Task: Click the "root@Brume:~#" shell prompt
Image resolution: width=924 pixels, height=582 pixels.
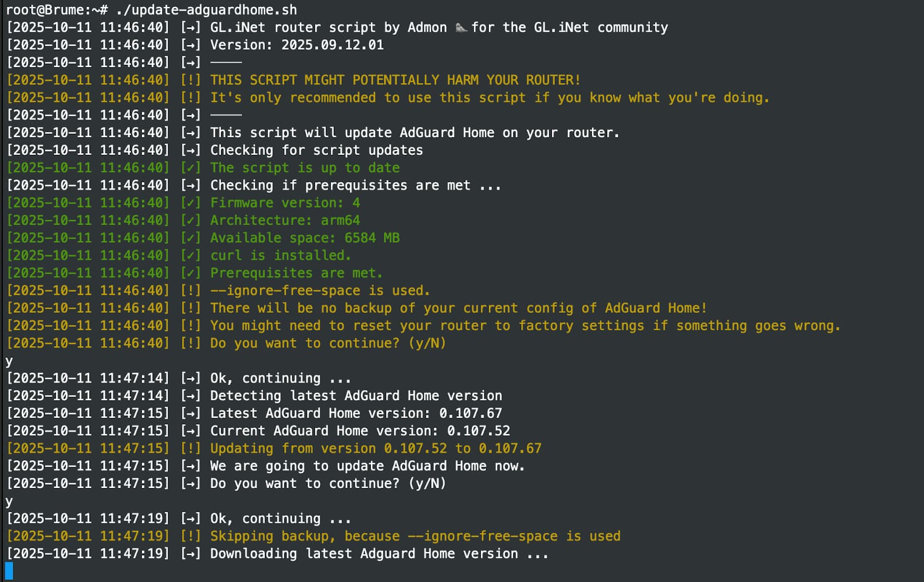Action: [x=56, y=10]
